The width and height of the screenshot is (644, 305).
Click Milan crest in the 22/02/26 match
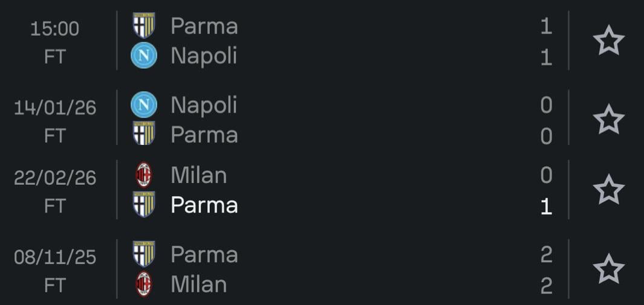144,175
